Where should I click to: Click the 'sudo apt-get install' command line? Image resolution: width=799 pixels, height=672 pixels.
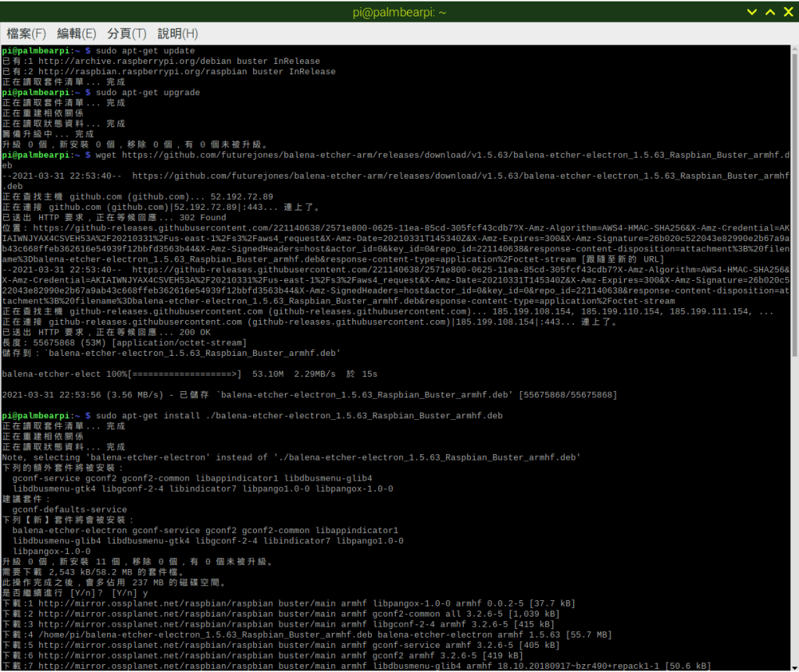click(298, 415)
